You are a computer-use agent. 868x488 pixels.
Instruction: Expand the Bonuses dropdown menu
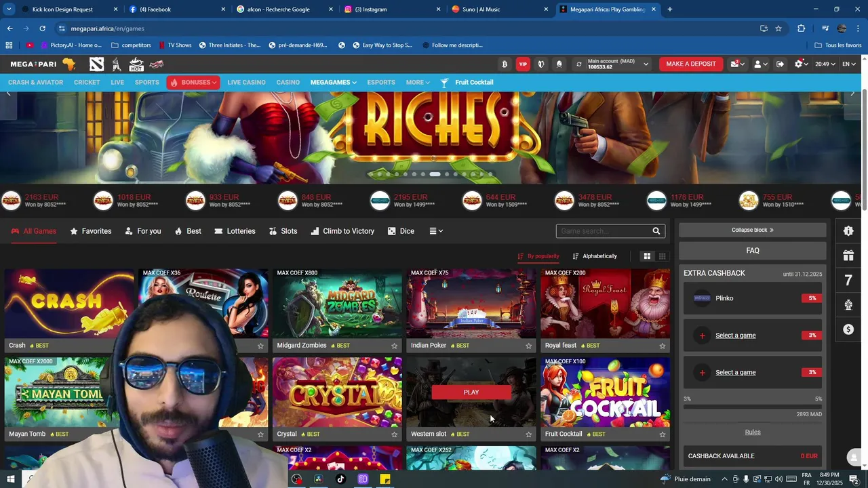coord(193,83)
